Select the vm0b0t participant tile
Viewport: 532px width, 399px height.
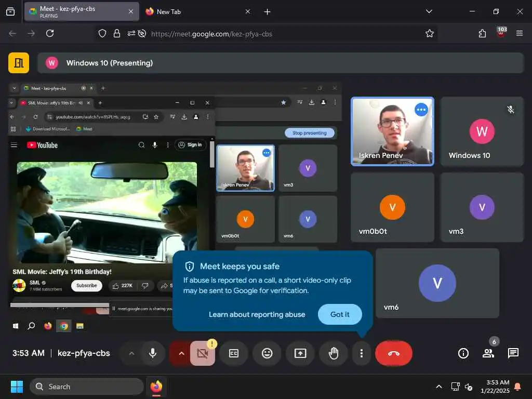[x=392, y=207]
